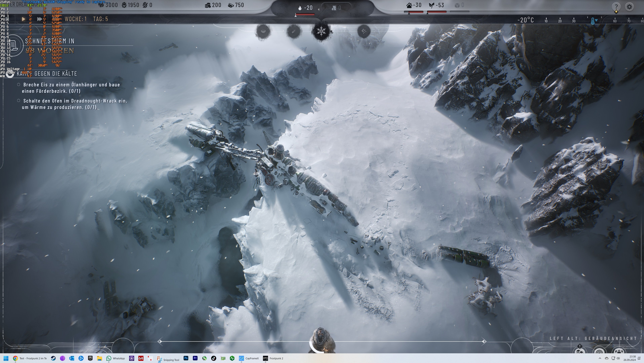Click the food plant -53 indicator
The image size is (644, 363).
pyautogui.click(x=437, y=5)
